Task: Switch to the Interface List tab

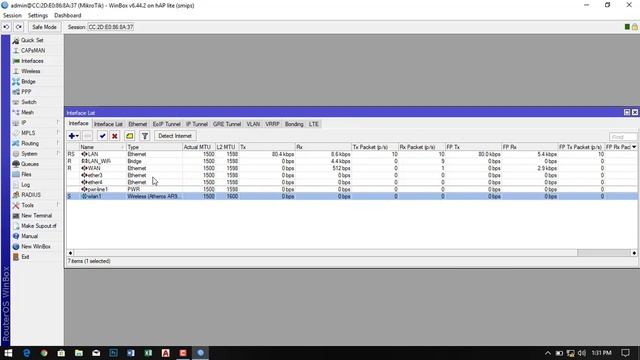Action: pos(108,124)
